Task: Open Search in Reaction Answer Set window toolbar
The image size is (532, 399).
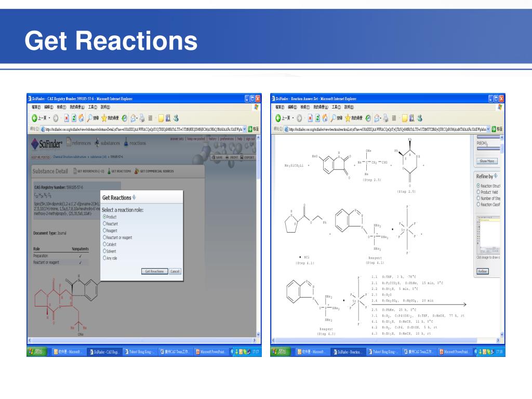Action: coord(337,118)
